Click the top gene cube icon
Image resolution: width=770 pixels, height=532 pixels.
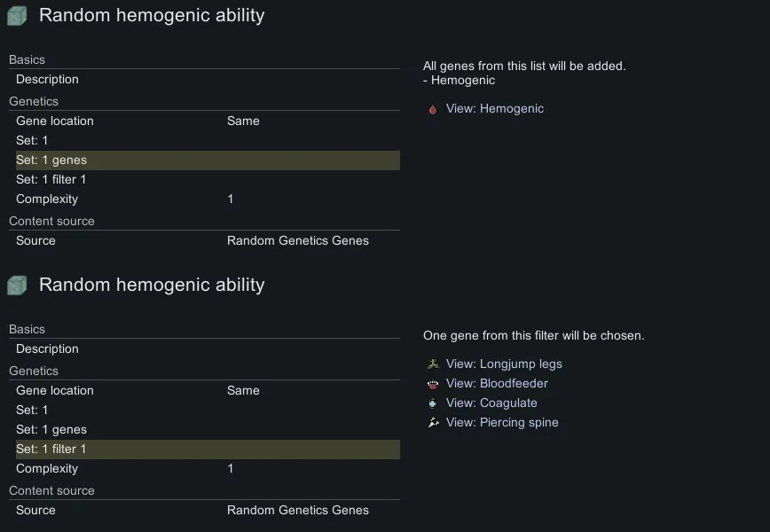point(17,16)
